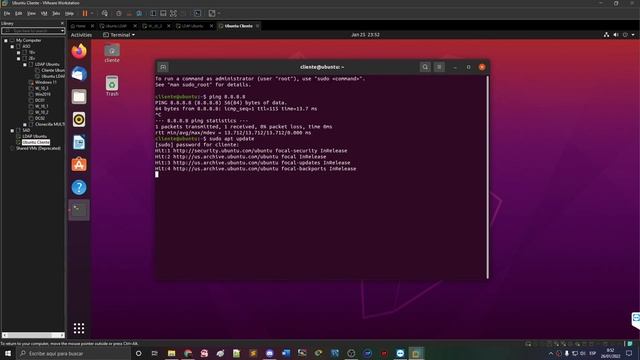
Task: Open the Files manager dock icon
Action: coord(79,97)
